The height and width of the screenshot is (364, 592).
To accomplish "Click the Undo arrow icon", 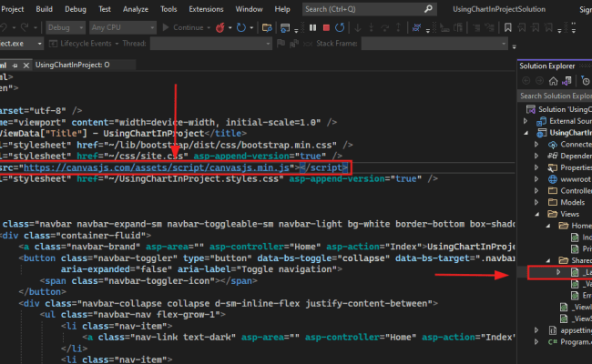I will click(x=4, y=27).
